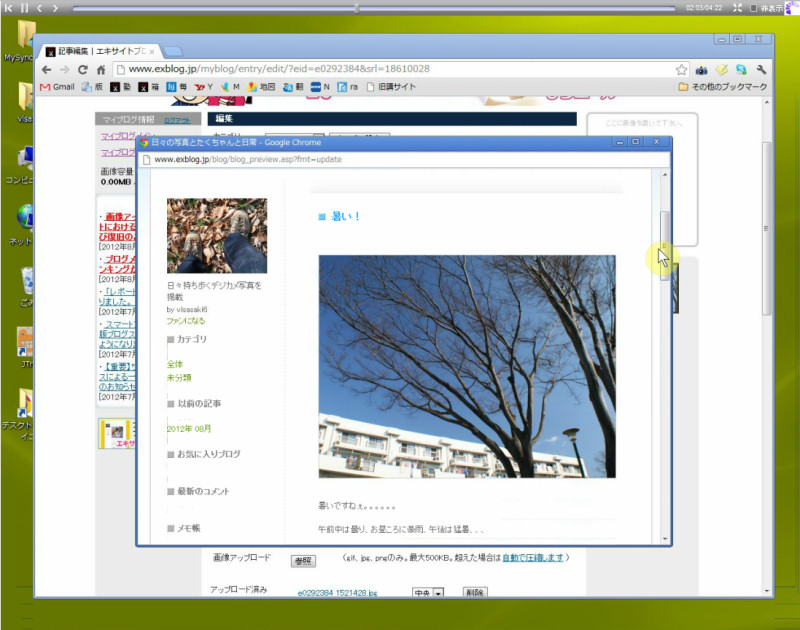The width and height of the screenshot is (800, 630).
Task: Open the 毎 bookmark
Action: [x=177, y=87]
